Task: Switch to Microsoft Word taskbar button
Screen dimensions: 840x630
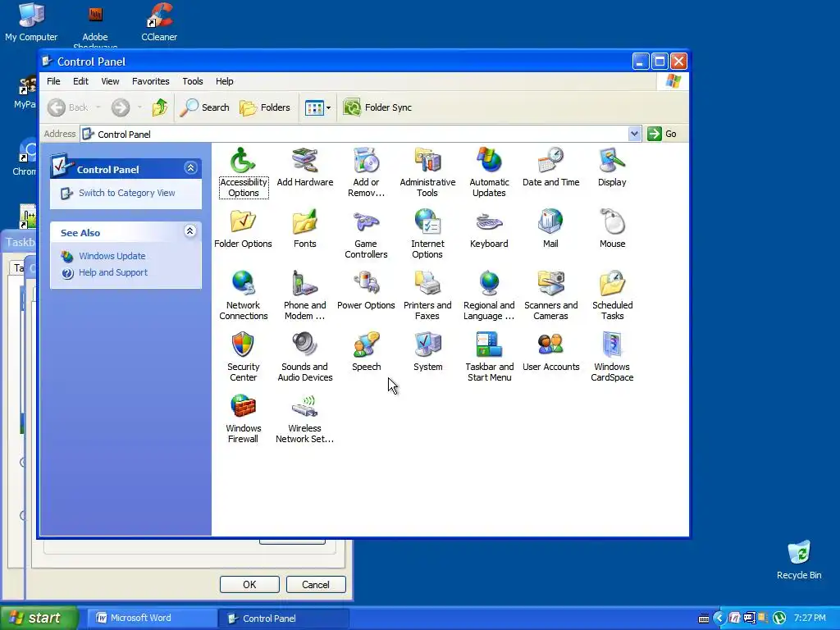Action: point(152,618)
